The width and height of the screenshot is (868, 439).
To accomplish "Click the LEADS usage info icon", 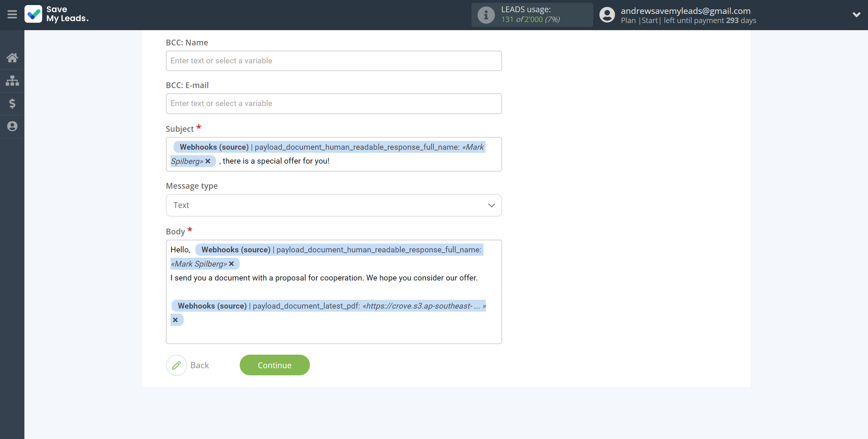I will tap(486, 15).
